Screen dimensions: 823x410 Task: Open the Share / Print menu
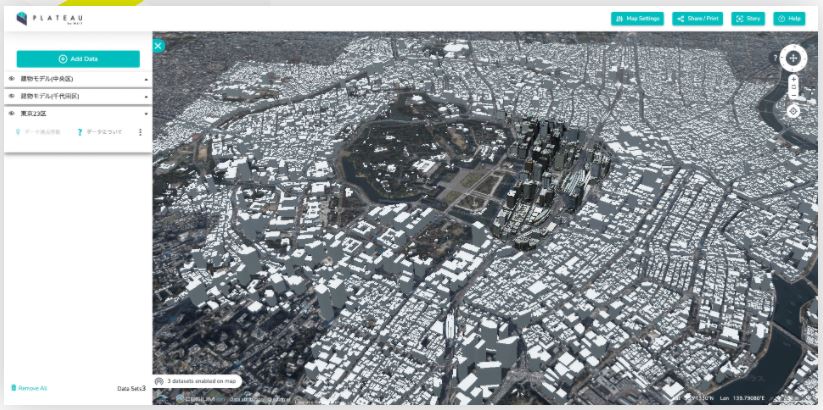pos(697,18)
